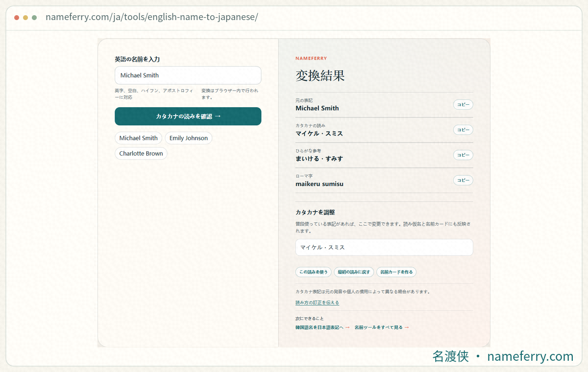Select the Michael Smith sample chip
Image resolution: width=588 pixels, height=372 pixels.
coord(138,138)
